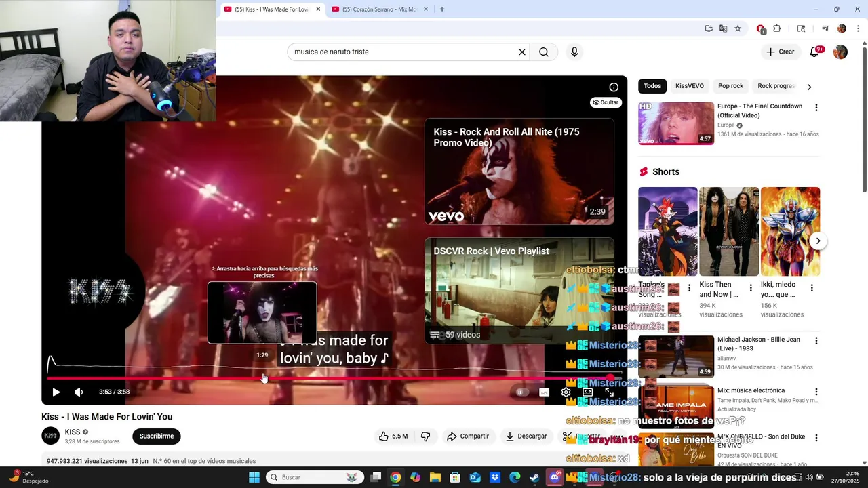The height and width of the screenshot is (488, 868).
Task: Open Outlook from taskbar
Action: click(475, 477)
